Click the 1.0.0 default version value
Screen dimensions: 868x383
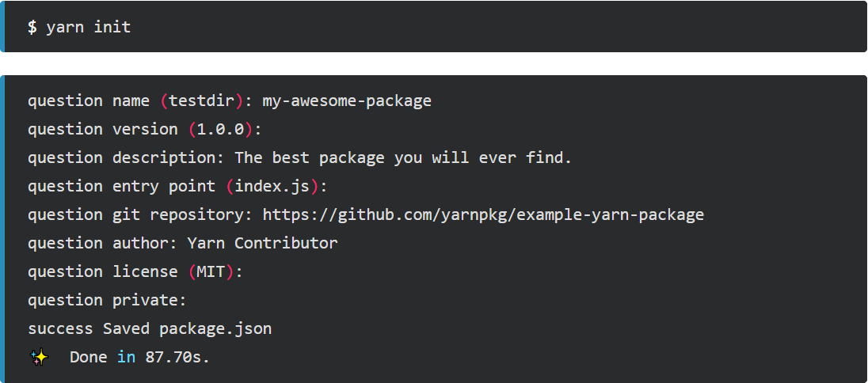pyautogui.click(x=220, y=130)
